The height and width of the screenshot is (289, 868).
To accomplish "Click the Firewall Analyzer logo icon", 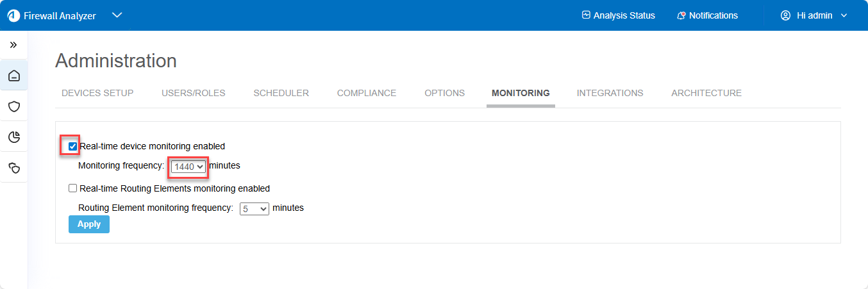I will click(x=13, y=15).
